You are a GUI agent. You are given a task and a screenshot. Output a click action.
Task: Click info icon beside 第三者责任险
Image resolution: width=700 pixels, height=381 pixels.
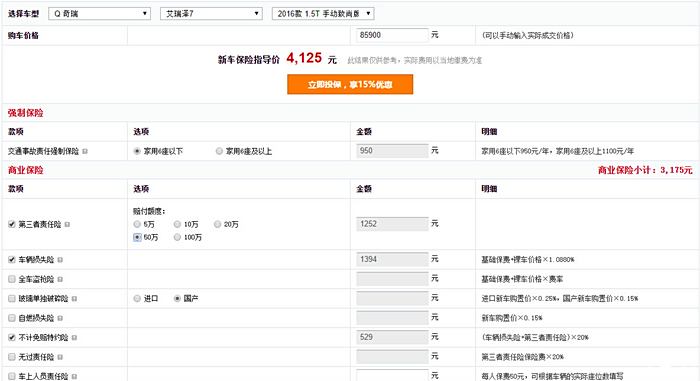coord(67,224)
